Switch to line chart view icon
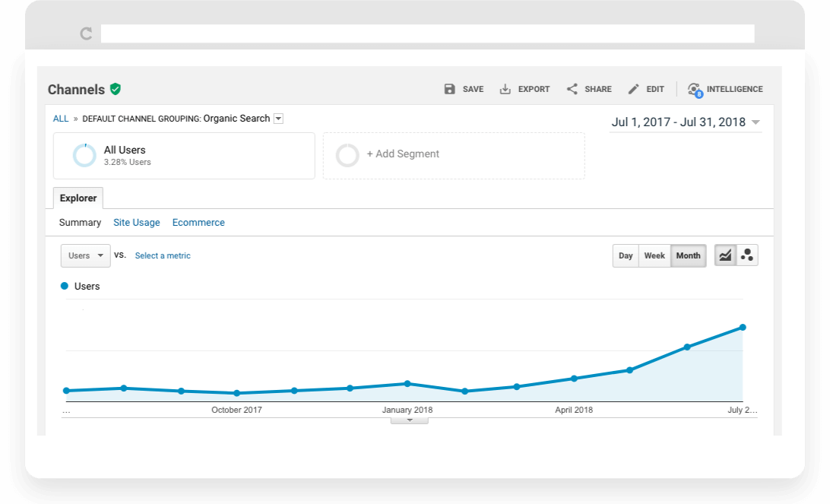The width and height of the screenshot is (830, 504). [725, 255]
